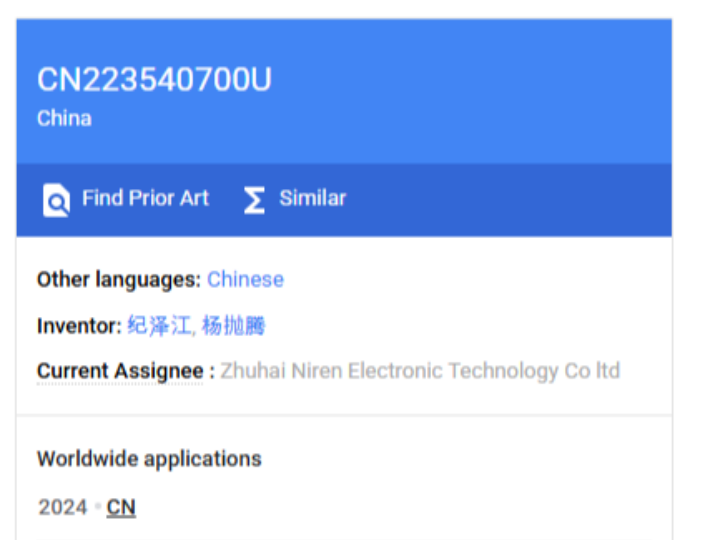Open the Similar patents search

pos(313,198)
